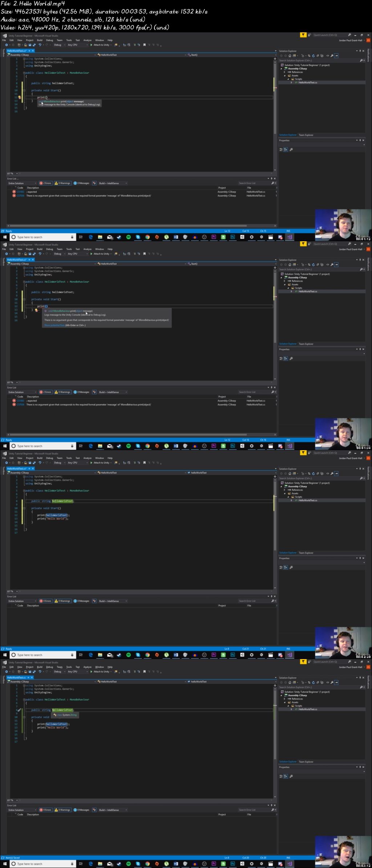Viewport: 372px width, 868px height.
Task: Click Solution Explorer Refresh icon in 00:01:34 frame
Action: (313, 265)
